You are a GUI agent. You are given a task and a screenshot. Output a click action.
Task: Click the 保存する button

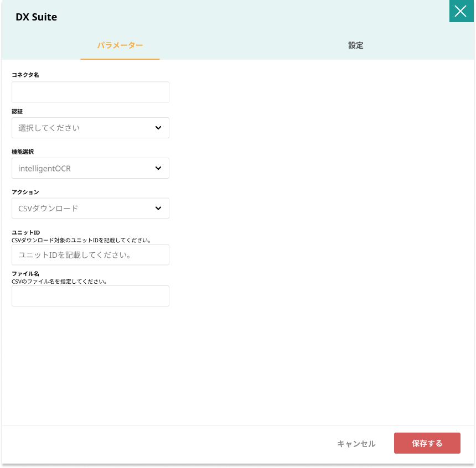[427, 443]
